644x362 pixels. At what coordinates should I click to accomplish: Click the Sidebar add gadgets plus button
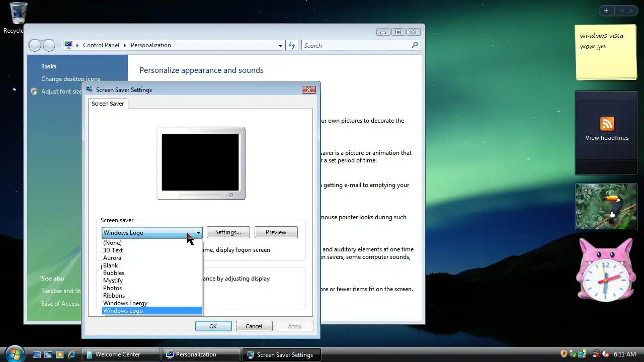click(606, 11)
